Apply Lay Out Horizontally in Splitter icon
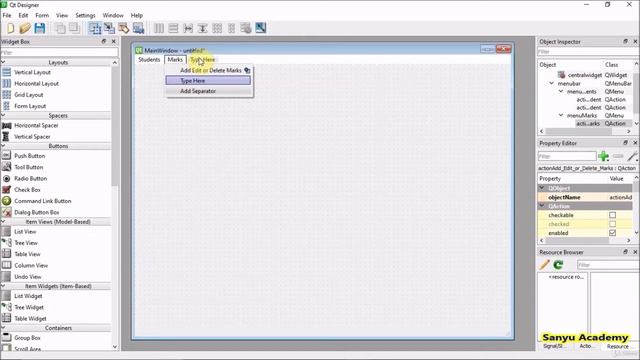 [188, 28]
